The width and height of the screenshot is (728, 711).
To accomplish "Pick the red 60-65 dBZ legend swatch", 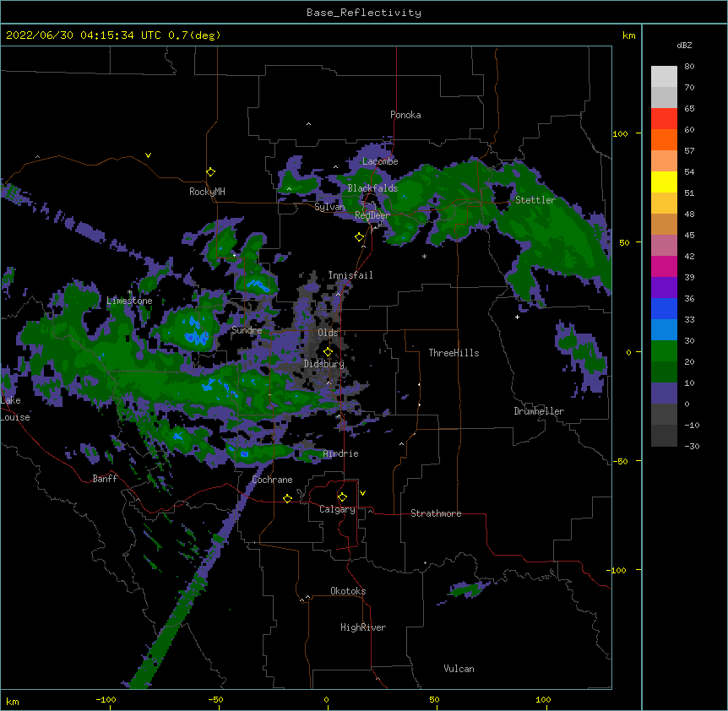I will pyautogui.click(x=664, y=119).
